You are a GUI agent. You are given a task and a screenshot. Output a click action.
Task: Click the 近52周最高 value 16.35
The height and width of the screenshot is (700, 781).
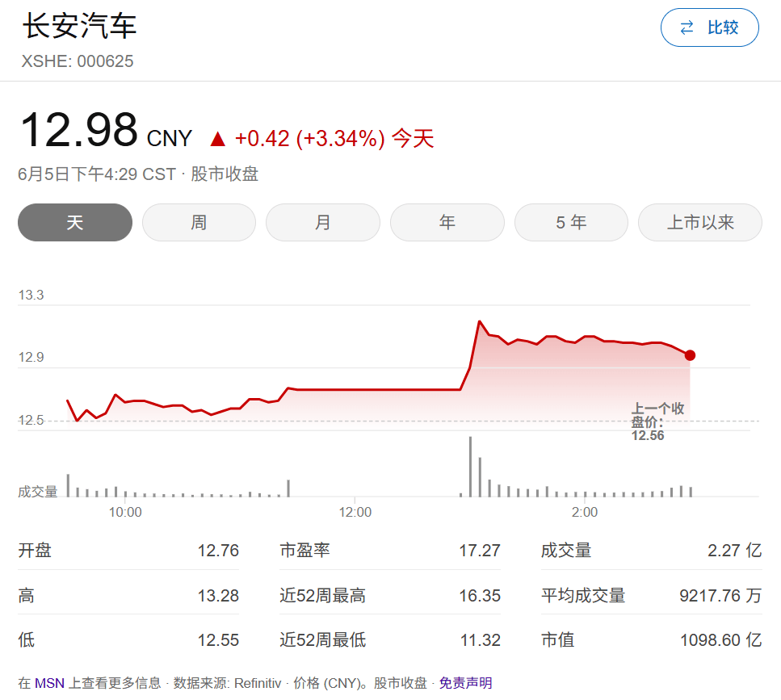click(x=480, y=596)
